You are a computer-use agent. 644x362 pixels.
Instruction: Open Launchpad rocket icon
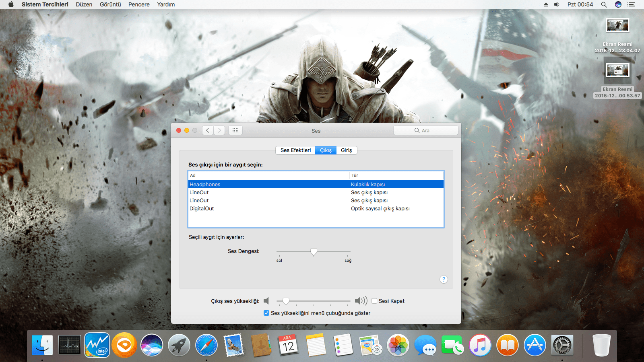179,345
